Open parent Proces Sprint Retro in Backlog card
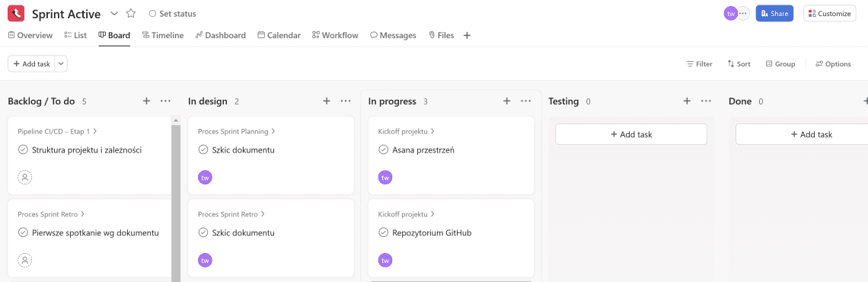 (52, 214)
